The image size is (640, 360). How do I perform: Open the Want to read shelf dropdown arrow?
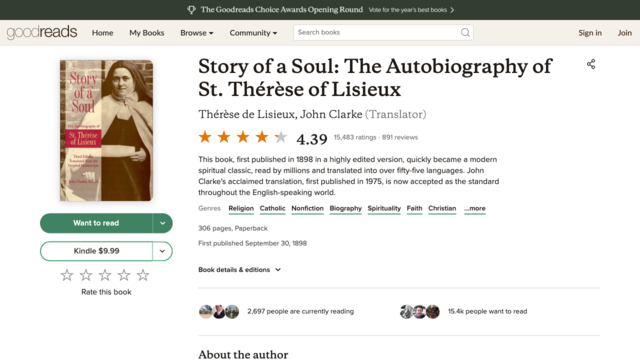(x=162, y=223)
